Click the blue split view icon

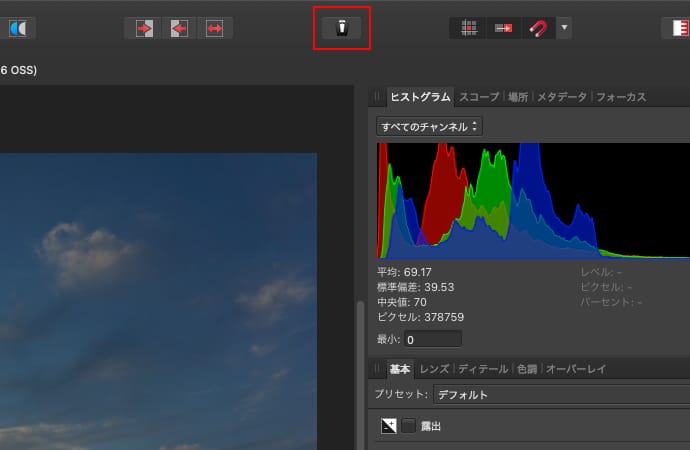[x=18, y=28]
